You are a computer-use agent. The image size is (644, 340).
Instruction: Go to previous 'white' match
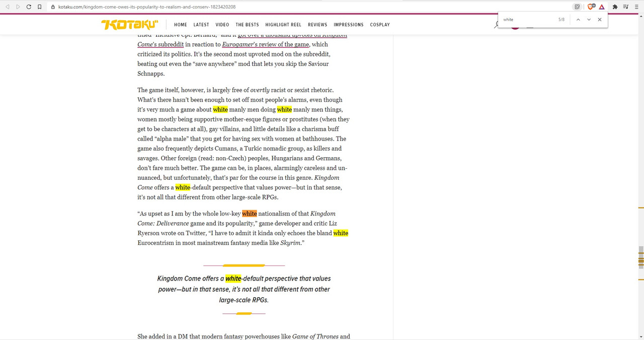[x=578, y=20]
